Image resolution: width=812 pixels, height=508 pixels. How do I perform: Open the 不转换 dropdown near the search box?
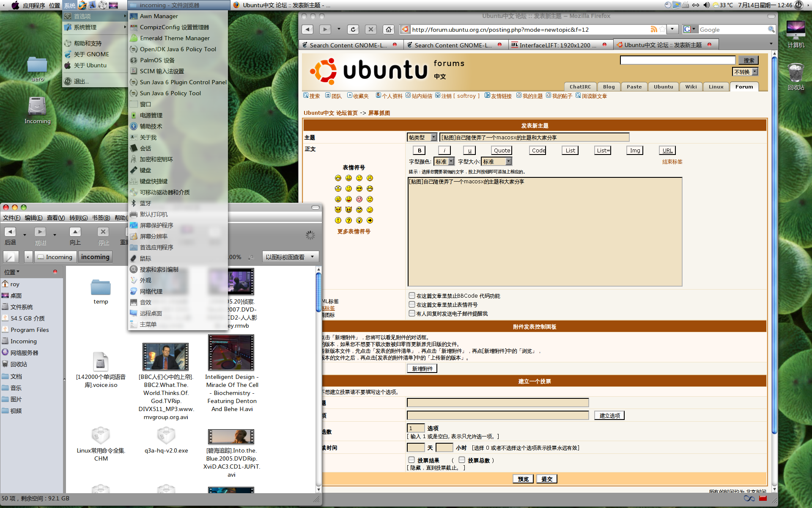click(x=745, y=72)
